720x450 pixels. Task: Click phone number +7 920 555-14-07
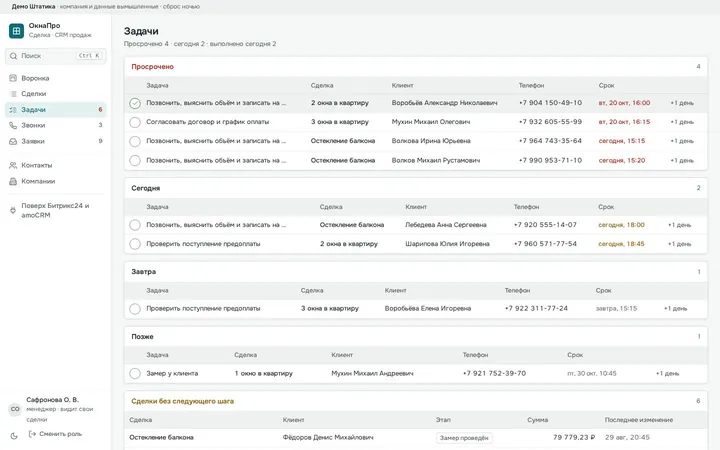click(545, 225)
